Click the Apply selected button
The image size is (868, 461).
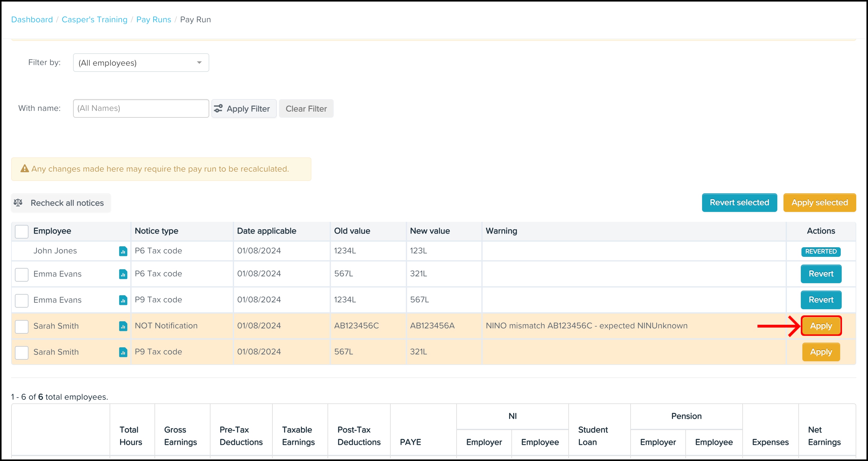pyautogui.click(x=819, y=203)
